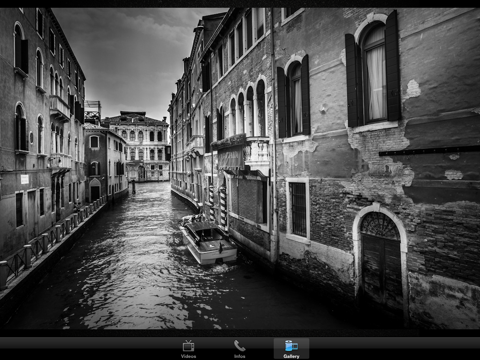Switch to the Infos tab with the phone icon

(240, 349)
